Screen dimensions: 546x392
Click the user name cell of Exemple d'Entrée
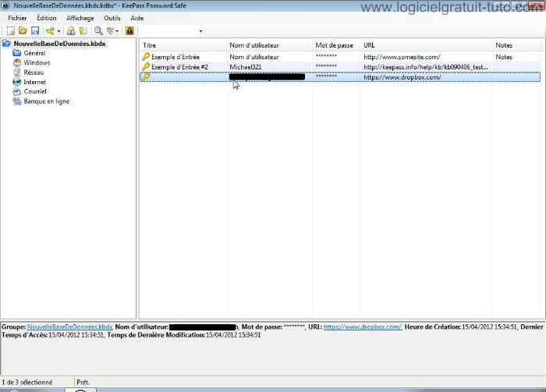tap(254, 57)
